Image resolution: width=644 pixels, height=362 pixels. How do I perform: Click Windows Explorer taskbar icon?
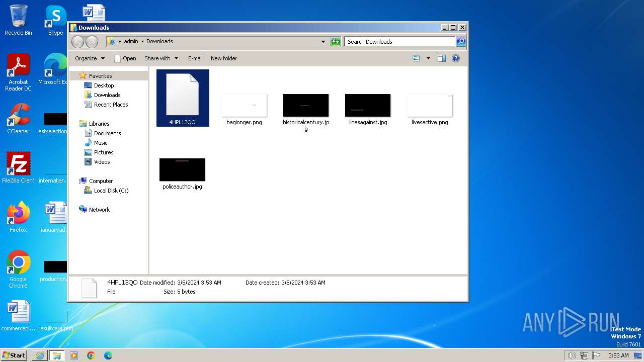(x=57, y=355)
